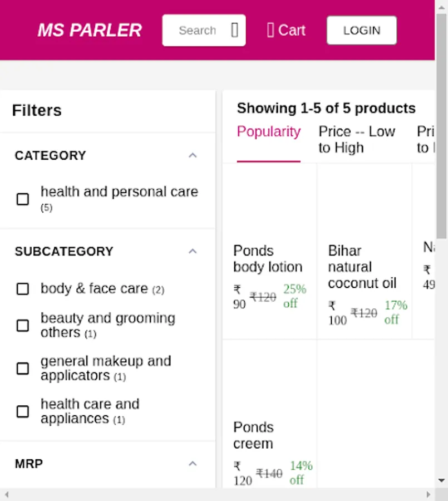448x501 pixels.
Task: Click the search magnifier icon
Action: point(234,30)
